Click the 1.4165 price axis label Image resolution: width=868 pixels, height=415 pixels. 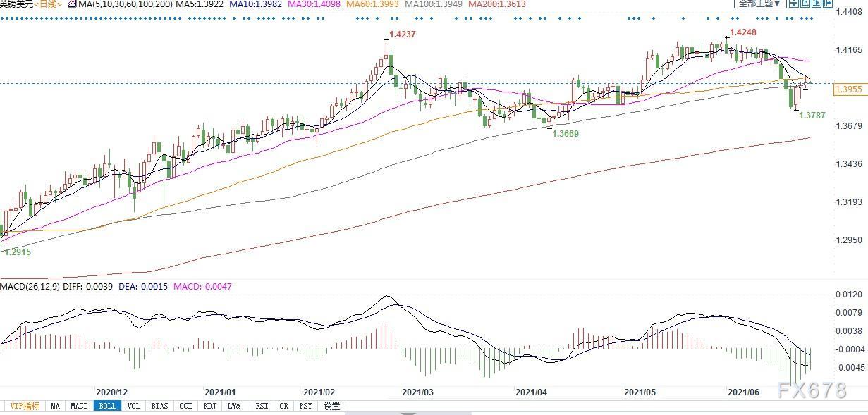(x=850, y=50)
